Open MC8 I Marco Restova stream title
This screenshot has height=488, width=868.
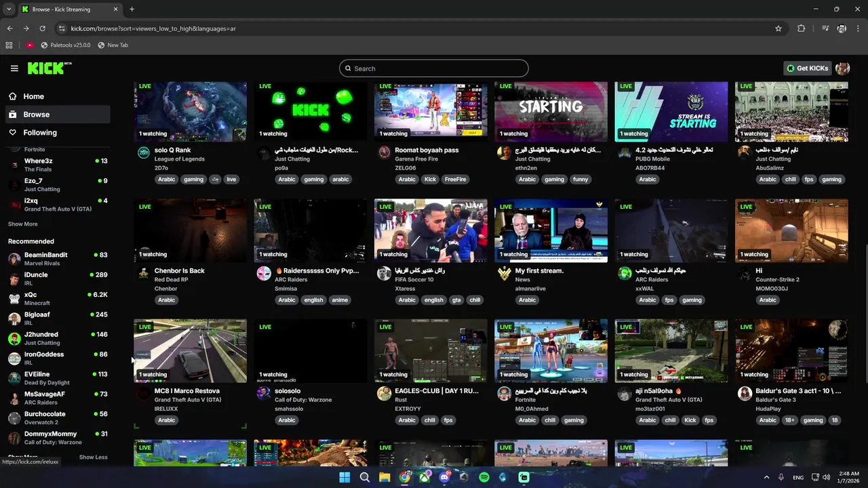pos(187,391)
